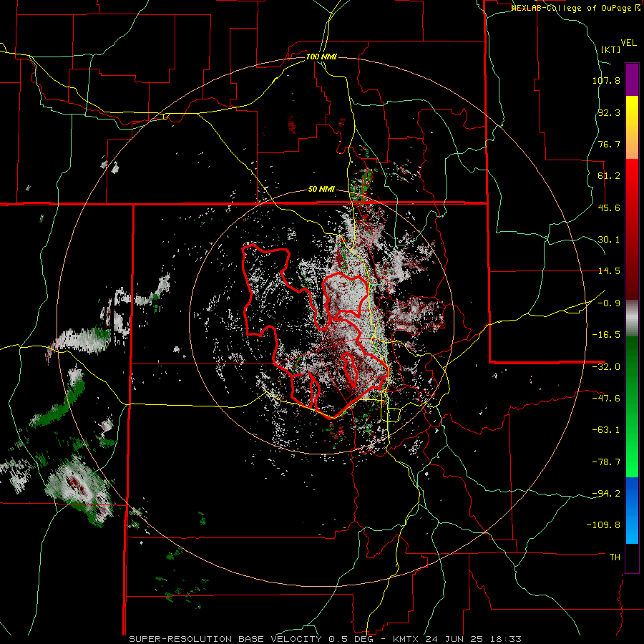Click the -78.7 velocity scale label

pyautogui.click(x=606, y=462)
